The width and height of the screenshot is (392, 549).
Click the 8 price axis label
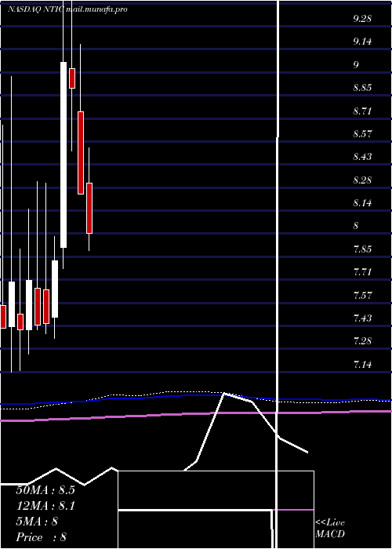point(356,226)
